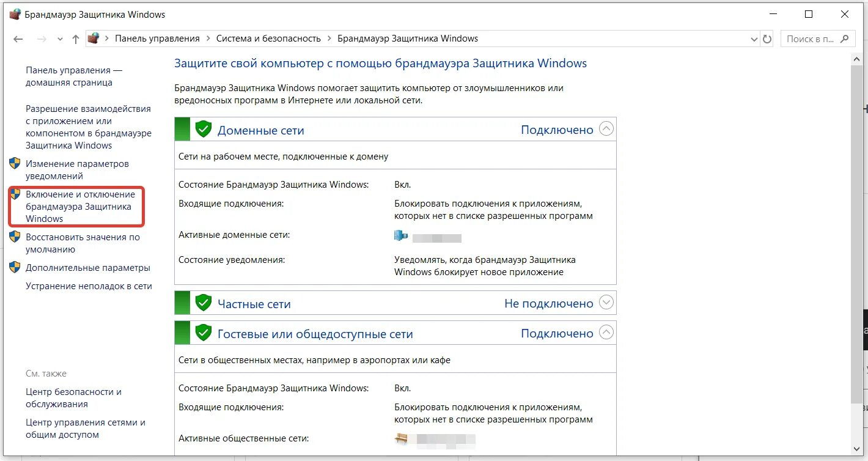Expand the 'Частные сети' section chevron

pyautogui.click(x=606, y=303)
